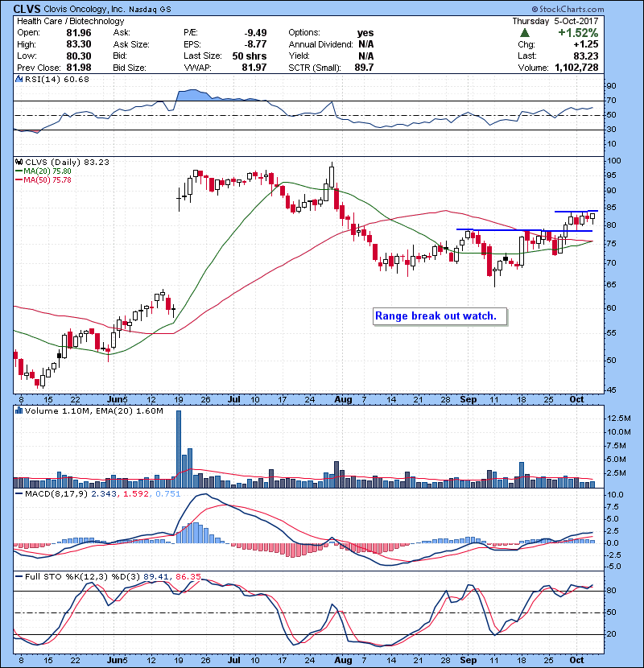This screenshot has width=644, height=668.
Task: Click the Jul label on price chart axis
Action: 234,399
